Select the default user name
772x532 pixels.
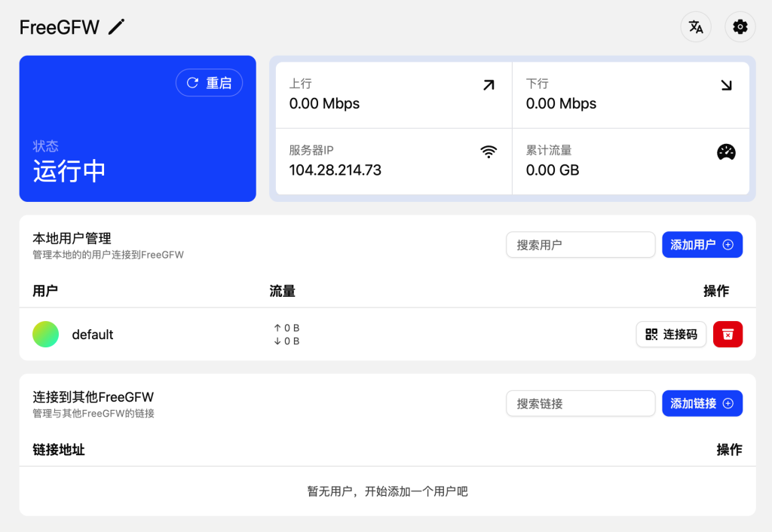[x=93, y=335]
